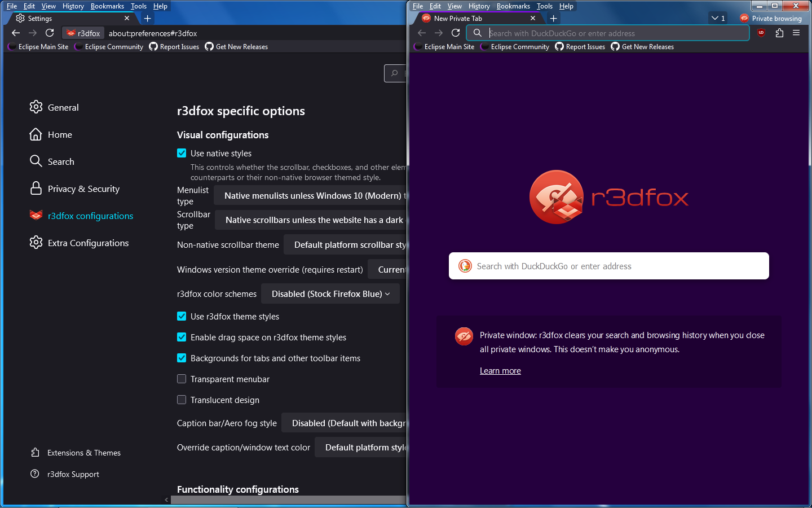Open the View menu in the private window
Image resolution: width=812 pixels, height=508 pixels.
pos(454,6)
